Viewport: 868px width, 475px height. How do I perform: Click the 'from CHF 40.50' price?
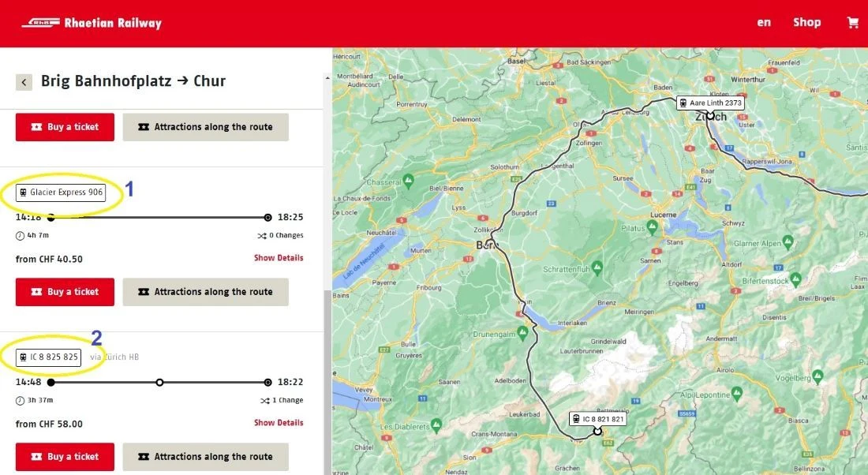pos(49,259)
